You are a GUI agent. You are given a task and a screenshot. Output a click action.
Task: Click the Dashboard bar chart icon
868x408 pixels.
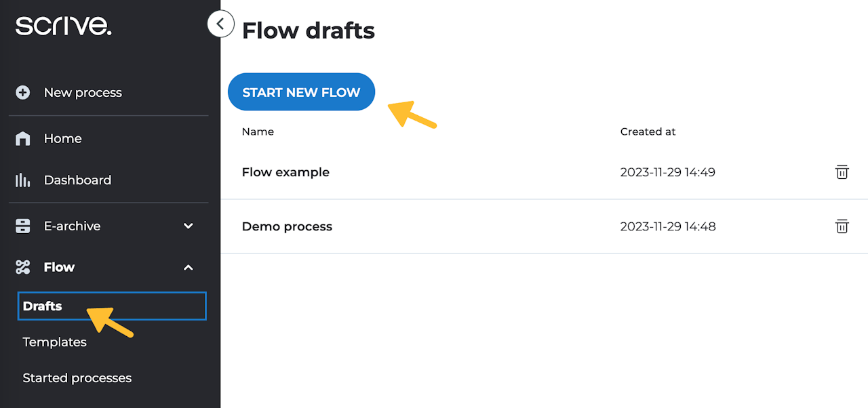point(23,180)
